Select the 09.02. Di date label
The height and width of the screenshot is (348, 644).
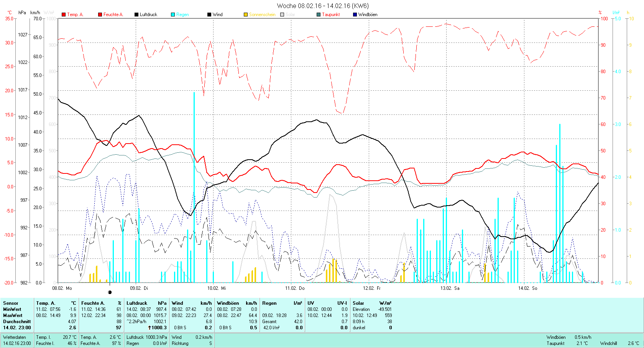(x=139, y=288)
